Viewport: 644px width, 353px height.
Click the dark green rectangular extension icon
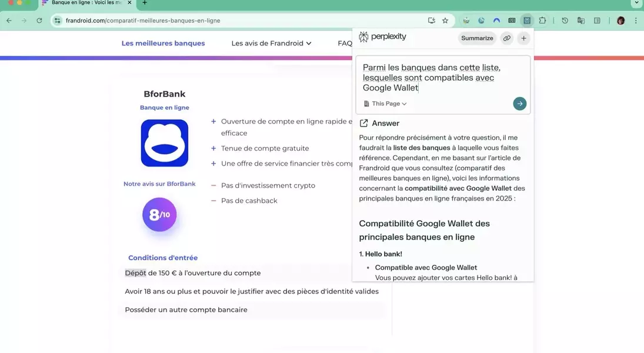(512, 21)
